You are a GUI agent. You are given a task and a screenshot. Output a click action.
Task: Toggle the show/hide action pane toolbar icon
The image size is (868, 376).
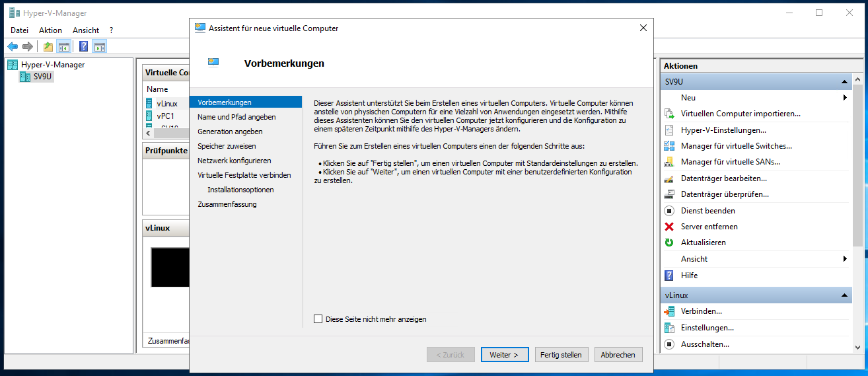pyautogui.click(x=100, y=46)
